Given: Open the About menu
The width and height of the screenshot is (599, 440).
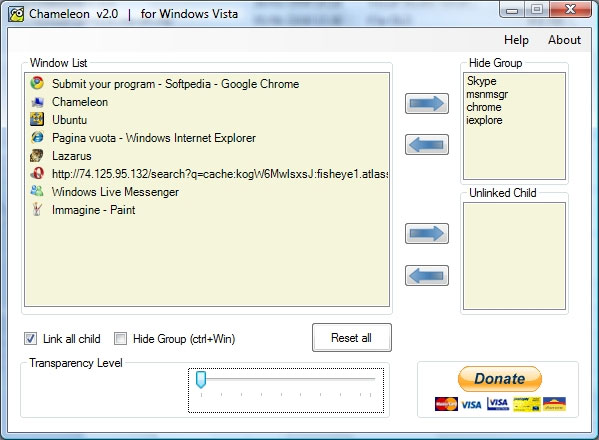Looking at the screenshot, I should (564, 40).
